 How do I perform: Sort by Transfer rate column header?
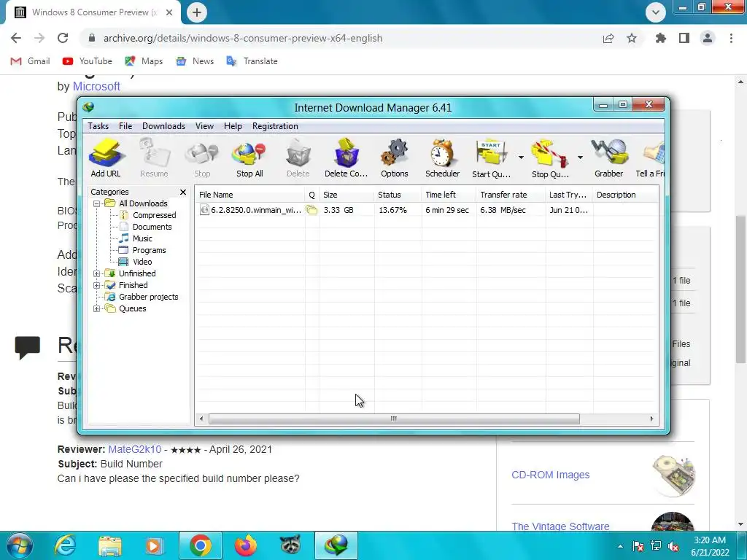(x=511, y=195)
